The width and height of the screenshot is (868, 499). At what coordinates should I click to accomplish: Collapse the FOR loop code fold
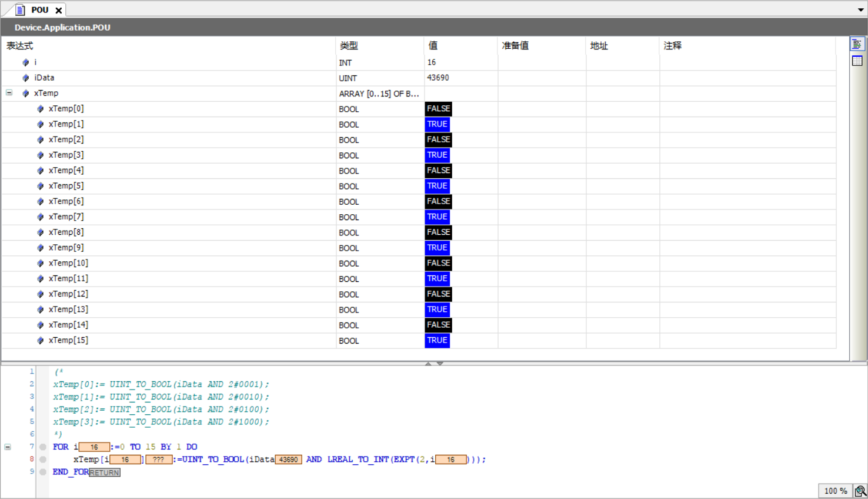[8, 447]
